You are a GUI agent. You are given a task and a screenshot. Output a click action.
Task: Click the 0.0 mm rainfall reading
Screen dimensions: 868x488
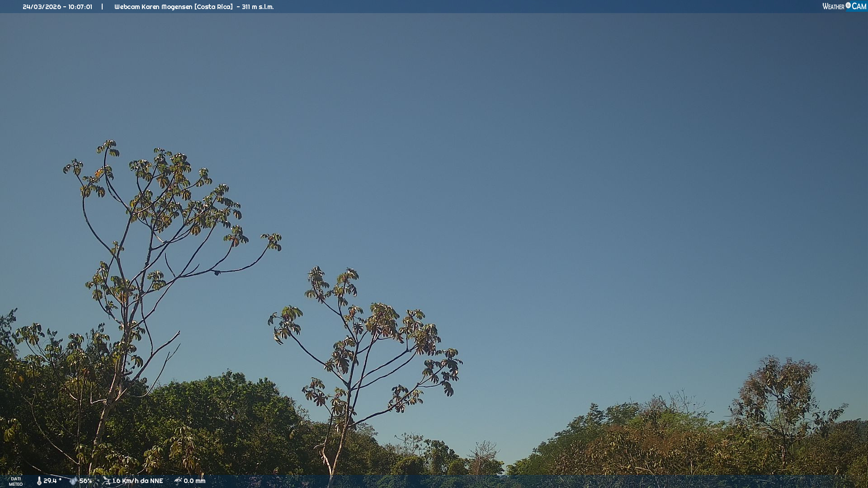[194, 481]
